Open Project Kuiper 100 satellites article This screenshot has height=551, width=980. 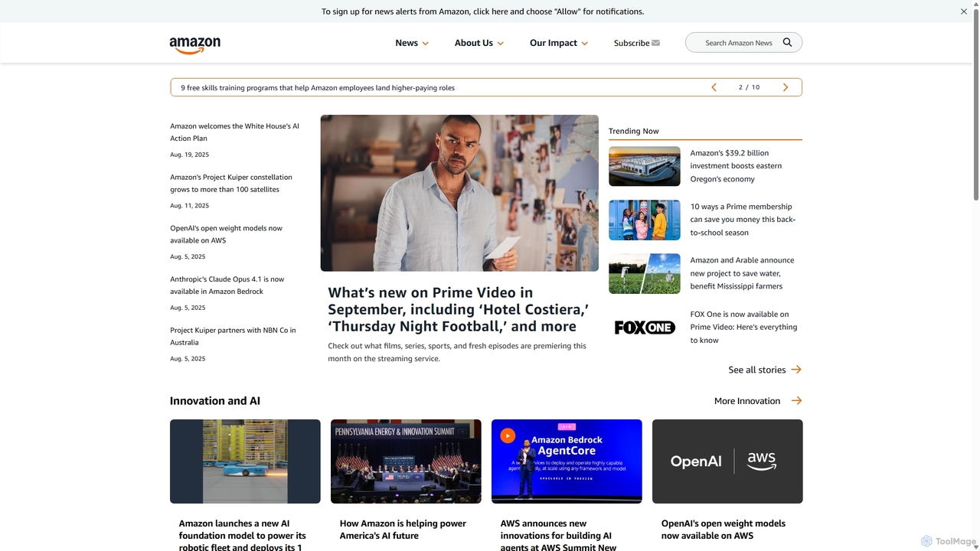point(231,183)
